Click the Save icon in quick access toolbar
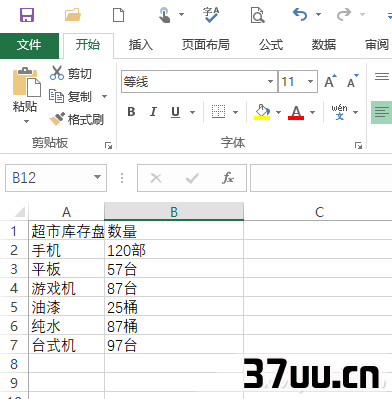Image resolution: width=392 pixels, height=399 pixels. pos(27,15)
